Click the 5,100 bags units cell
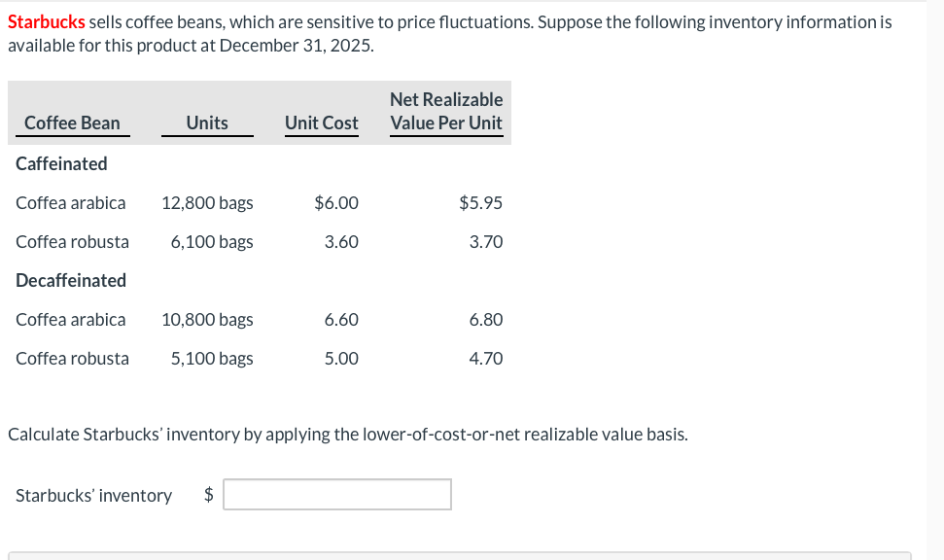The width and height of the screenshot is (944, 560). click(x=212, y=358)
